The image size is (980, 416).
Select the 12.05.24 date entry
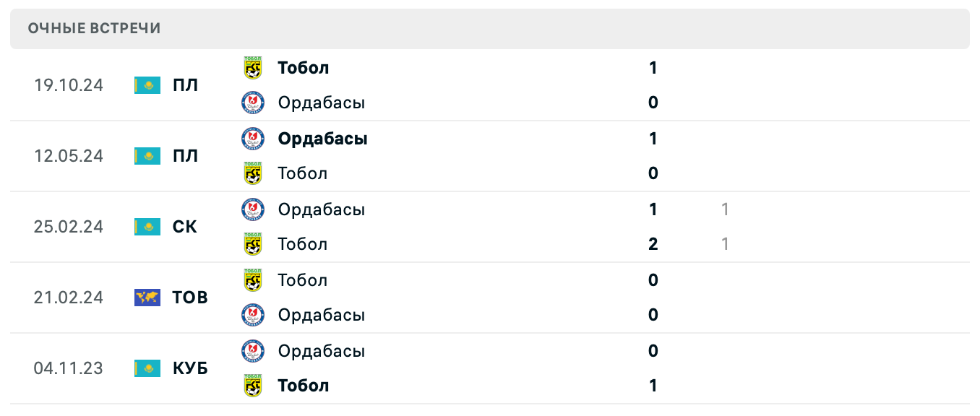[x=69, y=155]
